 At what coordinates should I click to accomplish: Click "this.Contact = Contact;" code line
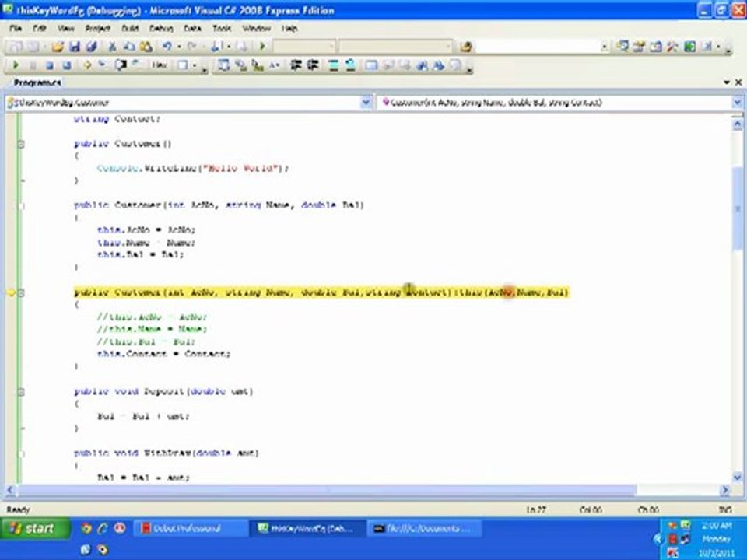pos(163,354)
